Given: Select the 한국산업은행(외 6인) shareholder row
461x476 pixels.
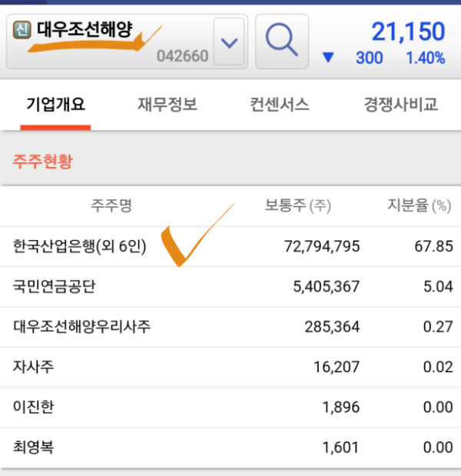Looking at the screenshot, I should click(x=230, y=246).
